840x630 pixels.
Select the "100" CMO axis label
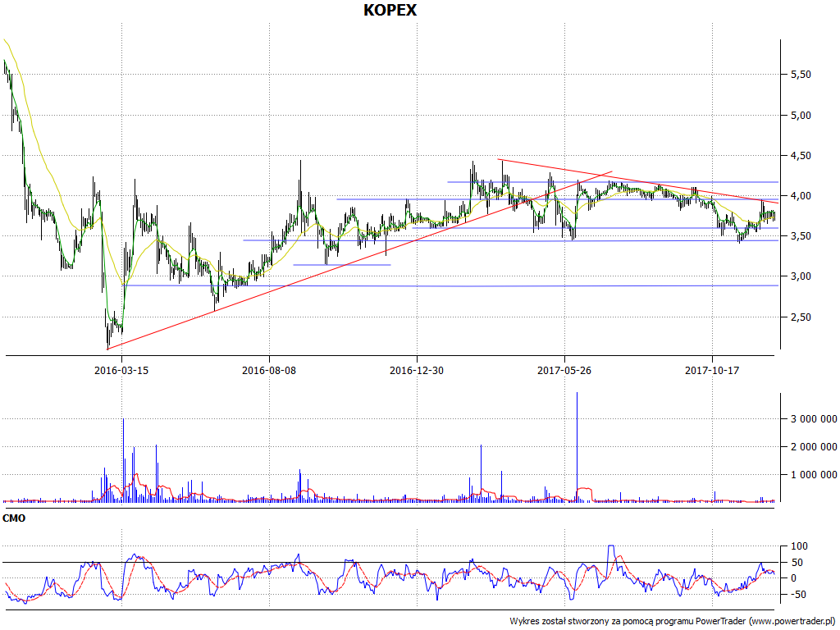point(799,546)
